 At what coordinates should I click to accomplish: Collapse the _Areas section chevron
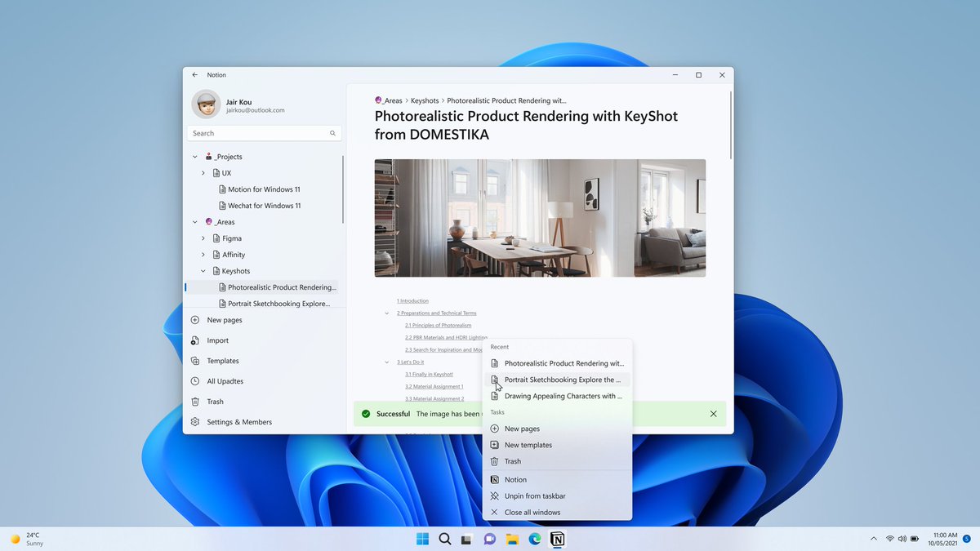click(194, 222)
